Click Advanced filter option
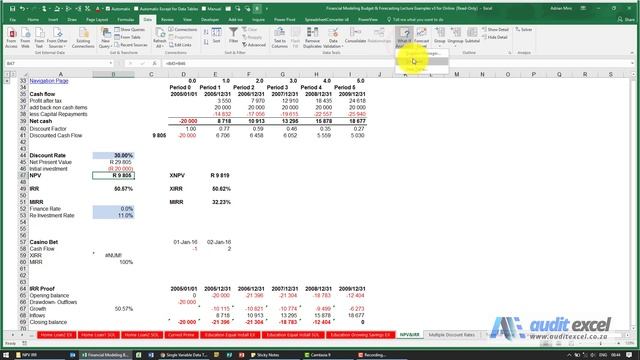This screenshot has width=640, height=360. [x=254, y=45]
